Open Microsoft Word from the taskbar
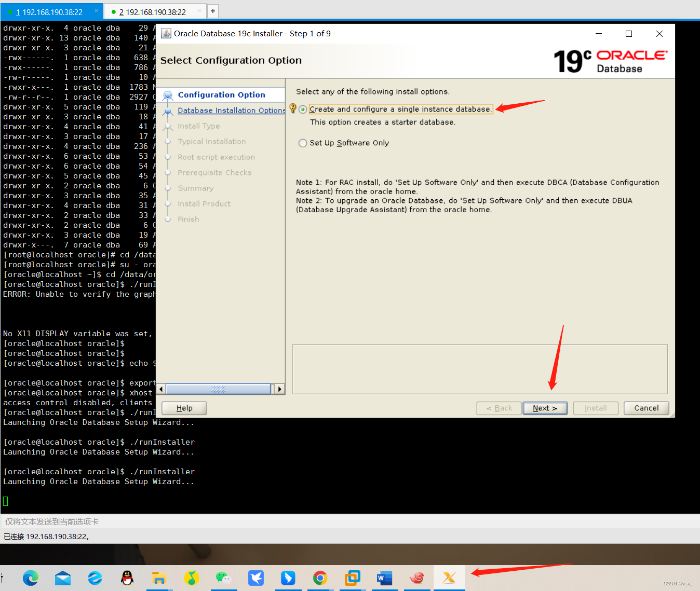Image resolution: width=700 pixels, height=591 pixels. [385, 578]
